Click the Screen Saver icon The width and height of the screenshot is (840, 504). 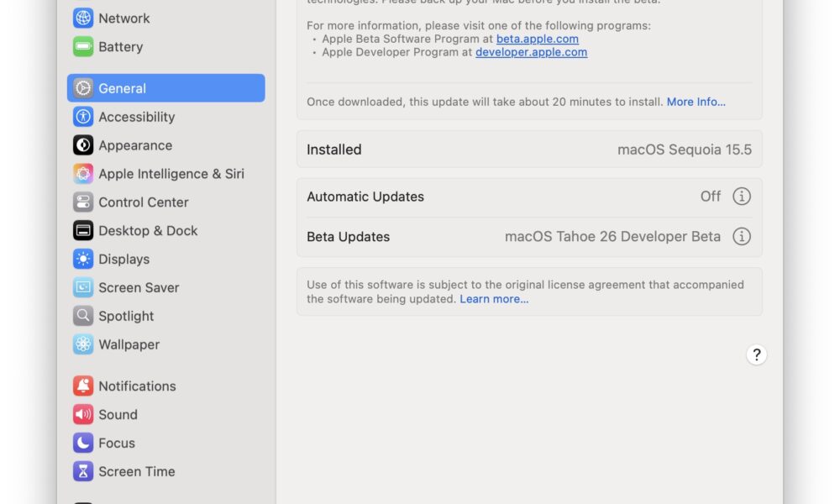[83, 287]
